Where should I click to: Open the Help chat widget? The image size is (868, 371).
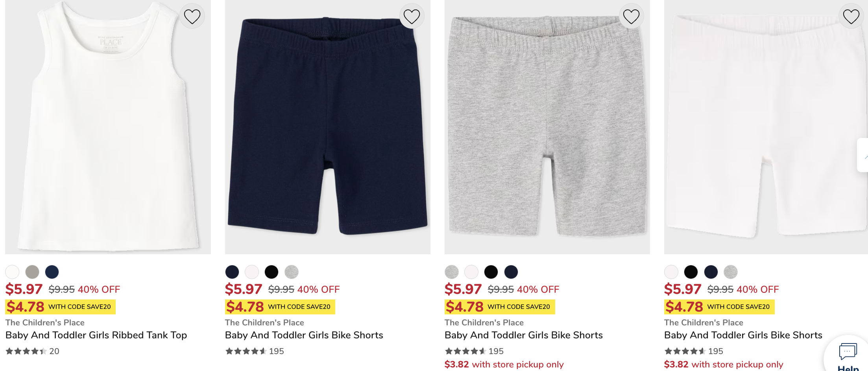point(848,355)
